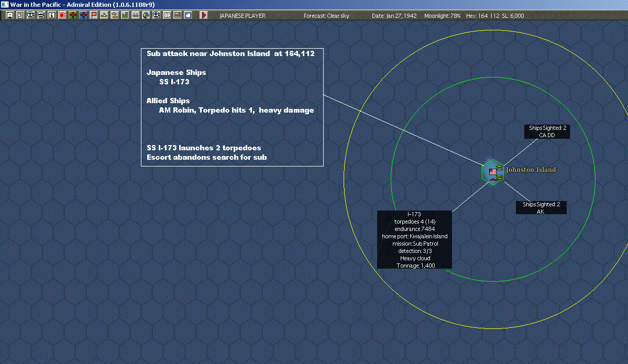Open the green land base icon
The width and height of the screenshot is (628, 364).
tap(125, 15)
